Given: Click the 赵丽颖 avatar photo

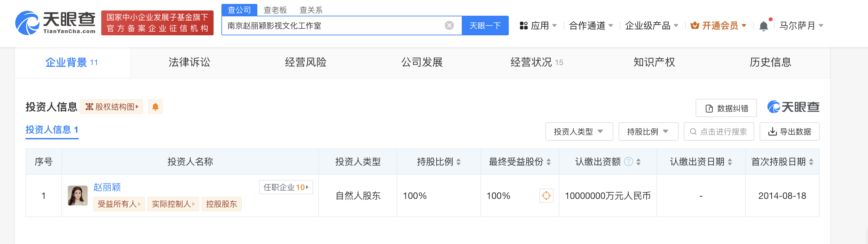Looking at the screenshot, I should tap(77, 195).
